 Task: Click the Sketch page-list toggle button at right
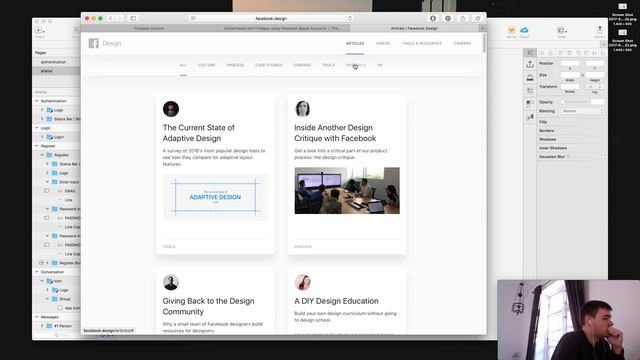(x=603, y=44)
